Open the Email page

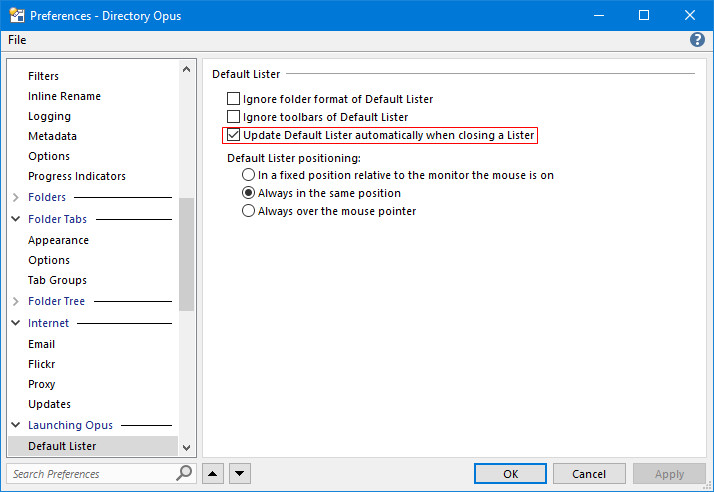[x=41, y=344]
